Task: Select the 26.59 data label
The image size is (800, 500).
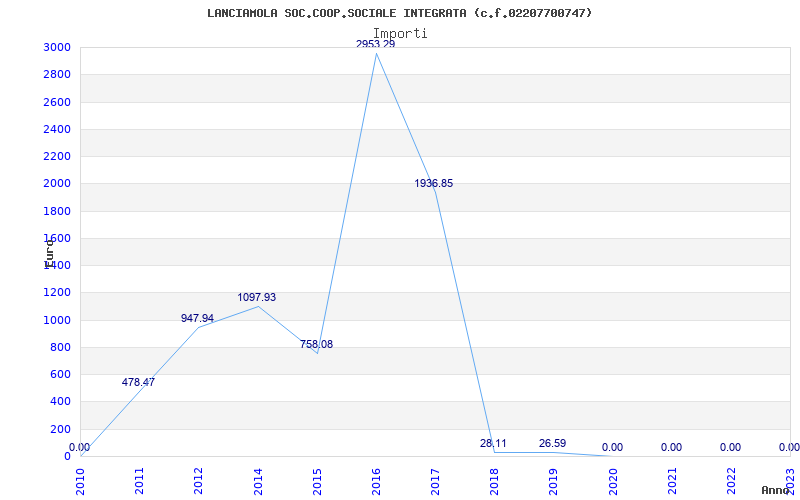Action: pyautogui.click(x=553, y=443)
